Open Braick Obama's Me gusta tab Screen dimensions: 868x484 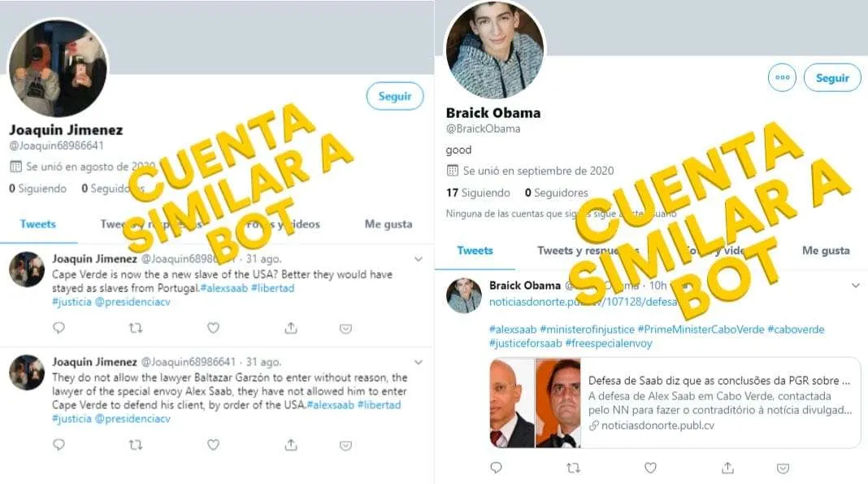826,251
